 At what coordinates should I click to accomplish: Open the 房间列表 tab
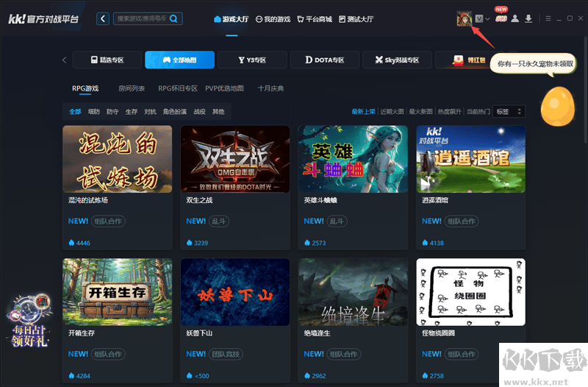(132, 88)
